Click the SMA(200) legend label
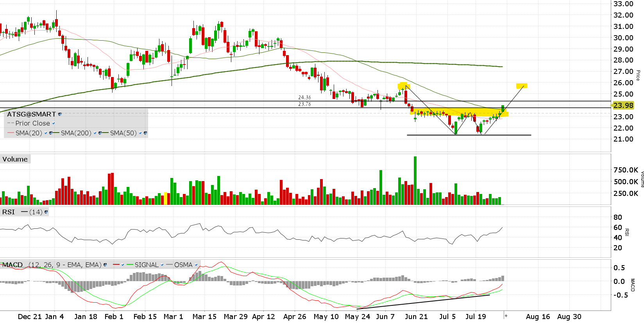The image size is (644, 323). [76, 133]
